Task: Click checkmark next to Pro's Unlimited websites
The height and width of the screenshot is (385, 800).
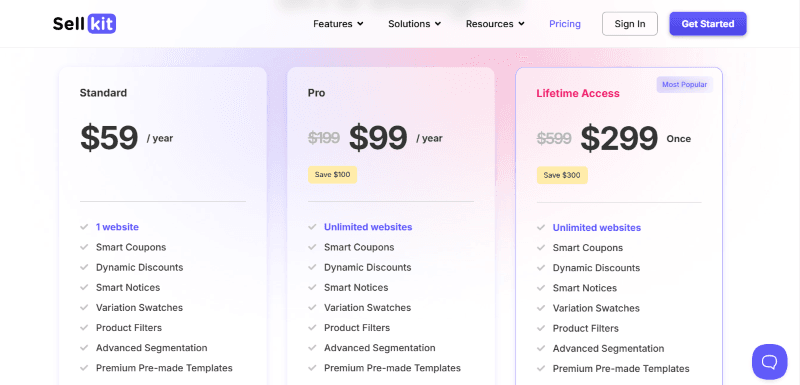Action: tap(312, 227)
